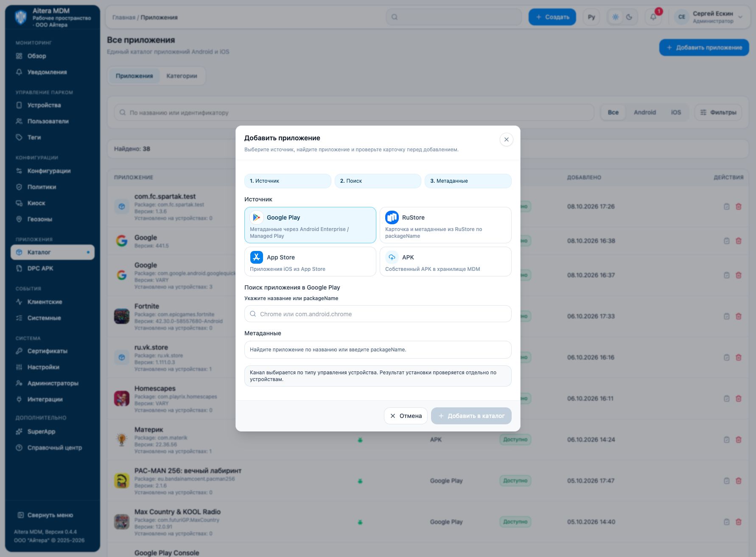Open SuperApp in the sidebar

53,432
